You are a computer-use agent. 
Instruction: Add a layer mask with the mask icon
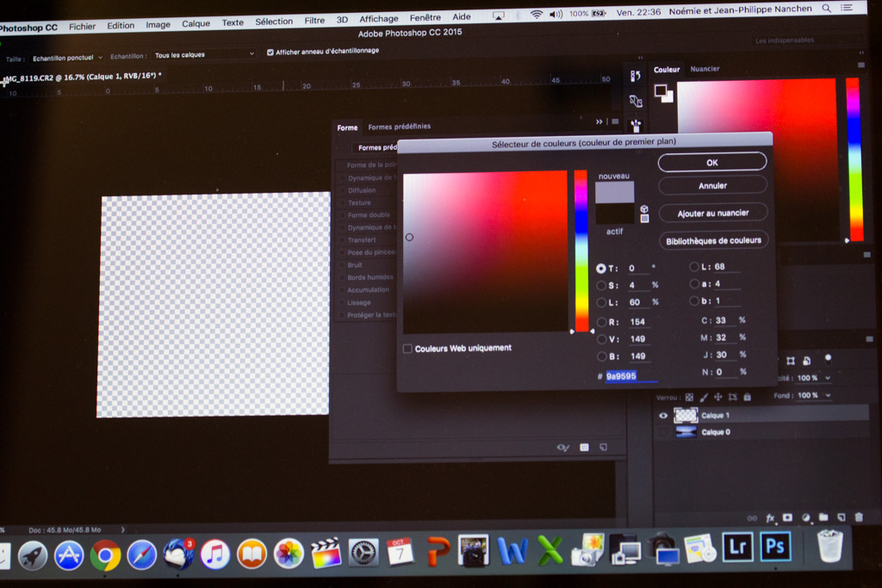pos(787,517)
